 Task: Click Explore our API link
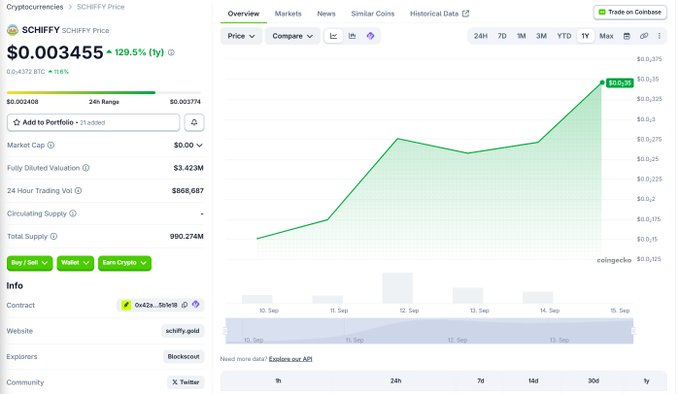point(290,359)
